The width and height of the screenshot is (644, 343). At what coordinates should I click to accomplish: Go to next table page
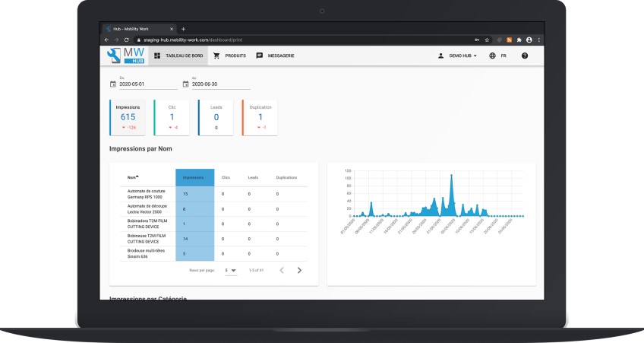pos(299,270)
